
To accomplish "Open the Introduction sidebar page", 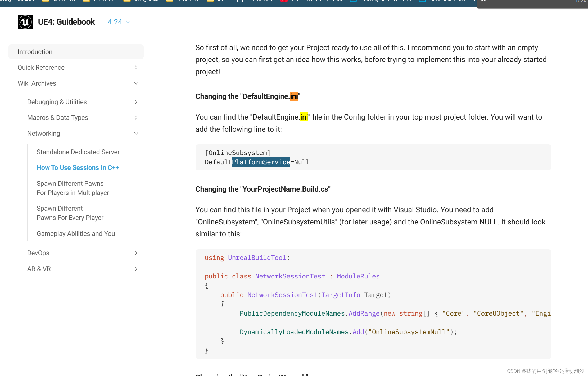I will [x=35, y=52].
